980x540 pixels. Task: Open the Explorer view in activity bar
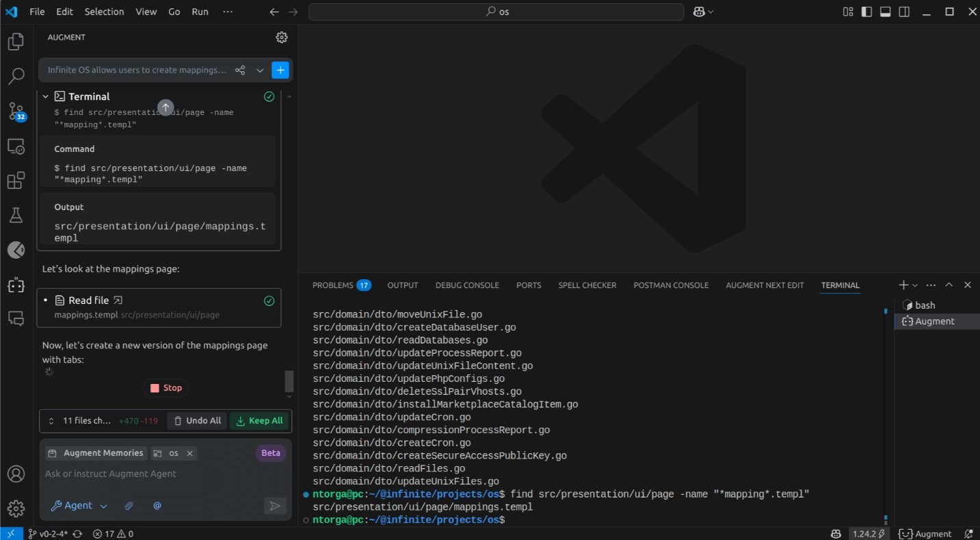16,42
